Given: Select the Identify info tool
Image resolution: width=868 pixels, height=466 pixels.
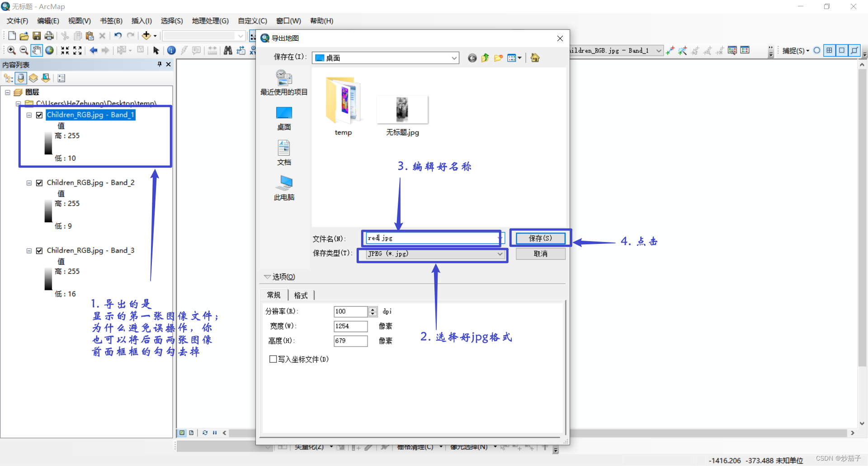Looking at the screenshot, I should [171, 50].
